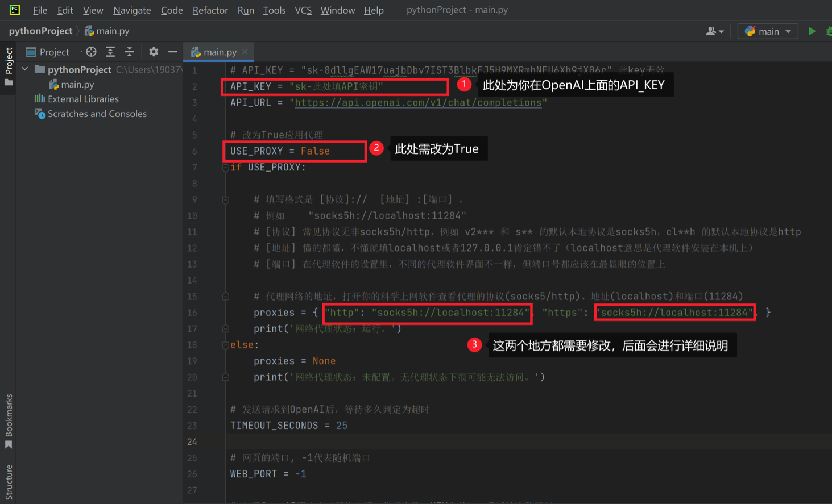Select main.py file in project tree
The image size is (832, 504).
tap(77, 84)
